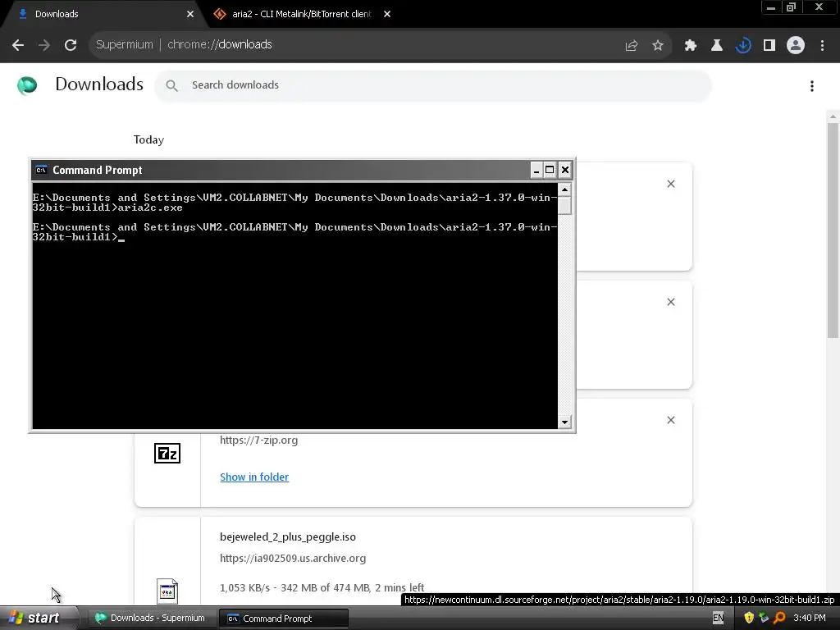Click the security shield tray icon
Screen dimensions: 840x630
749,618
